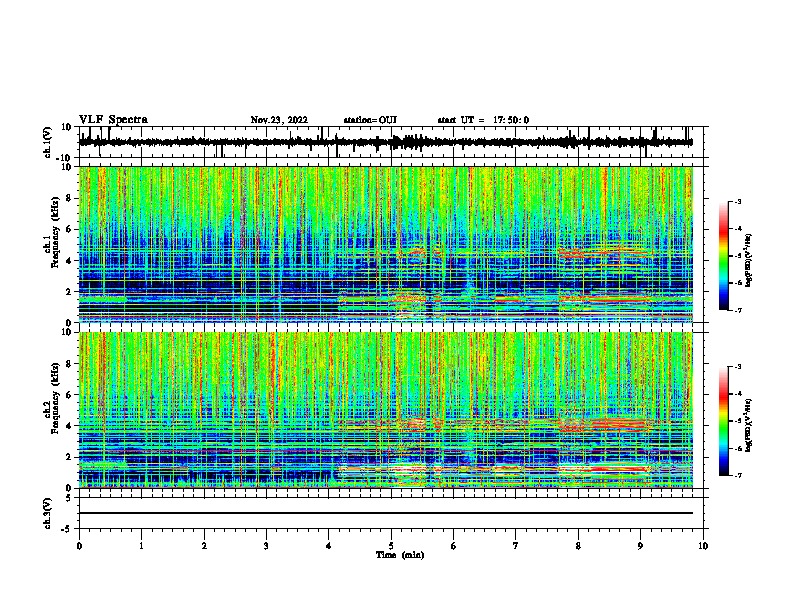792x612 pixels.
Task: Select the date label "Nov.23, 2022"
Action: 279,120
